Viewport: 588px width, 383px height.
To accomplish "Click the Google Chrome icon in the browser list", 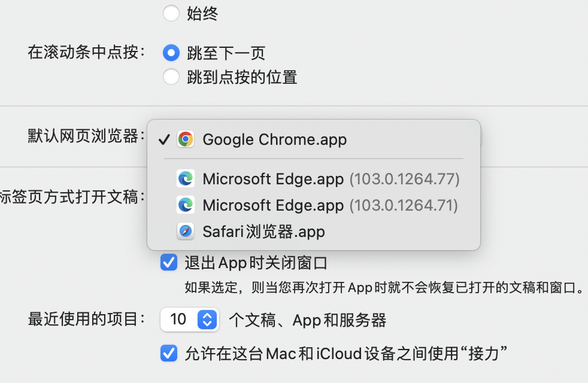I will point(186,139).
